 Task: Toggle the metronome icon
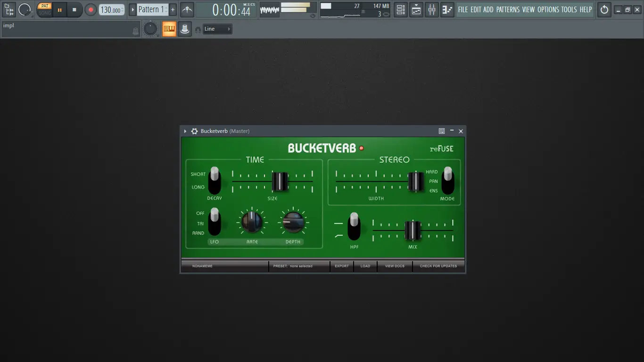pyautogui.click(x=187, y=9)
